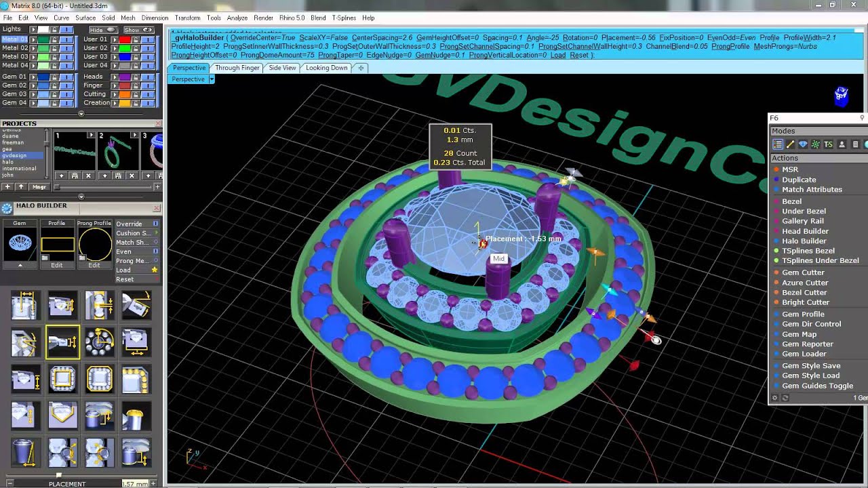
Task: Select the highlighted prong height tool in Halo Builder
Action: click(62, 342)
